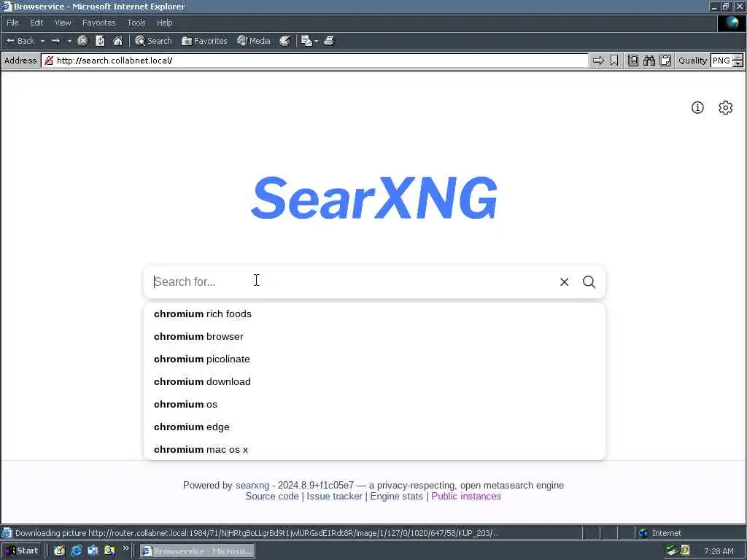Click the binoculars find icon
Viewport: 747px width, 560px height.
point(649,61)
